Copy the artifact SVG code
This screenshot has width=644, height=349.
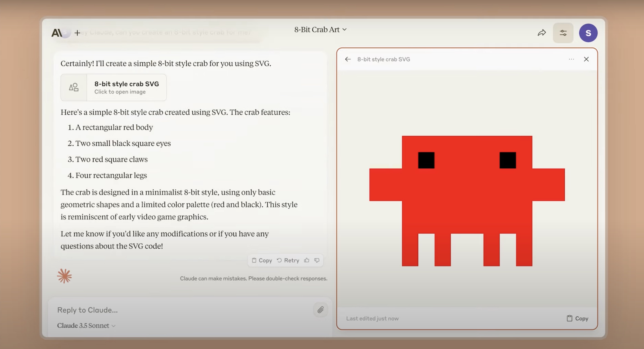click(578, 318)
